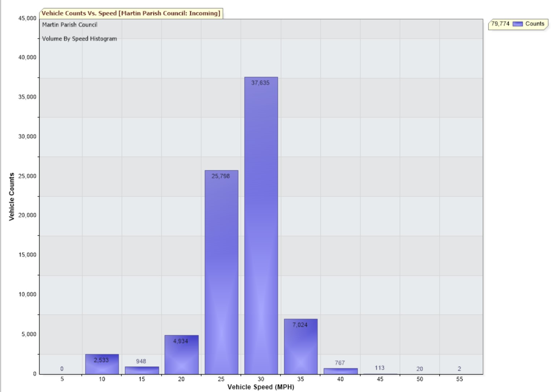
Task: Select the 35 MPH bar showing 7,024
Action: tap(300, 347)
